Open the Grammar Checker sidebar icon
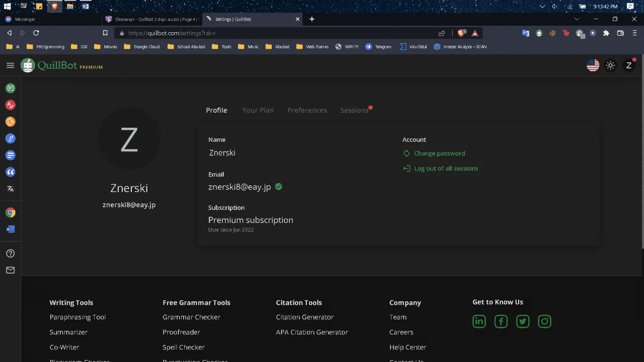Viewport: 644px width, 362px height. click(10, 105)
